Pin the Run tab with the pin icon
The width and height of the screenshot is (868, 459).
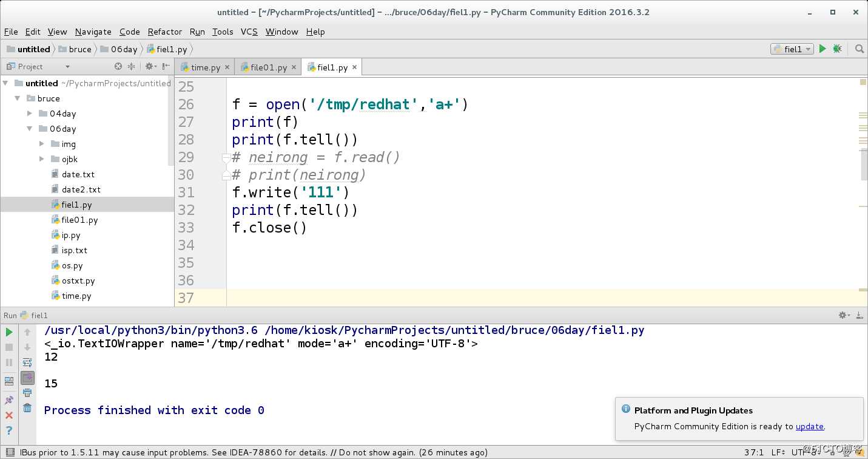tap(9, 400)
